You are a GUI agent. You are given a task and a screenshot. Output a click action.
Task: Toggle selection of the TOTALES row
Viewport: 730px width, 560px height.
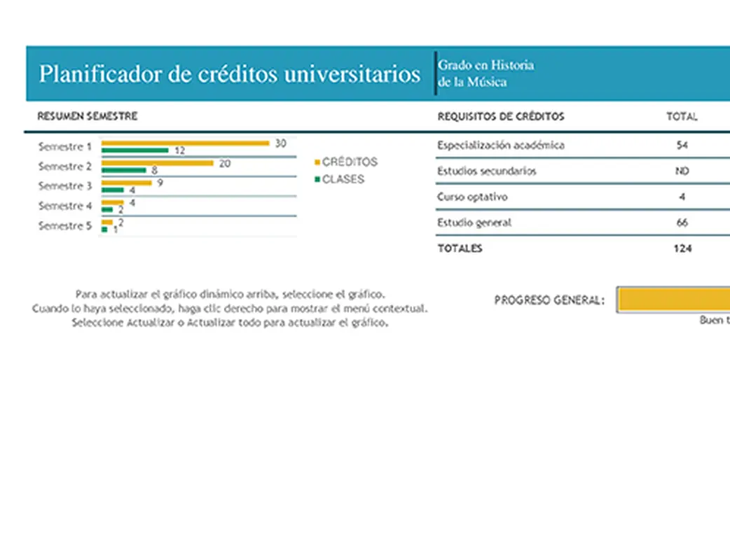pos(460,248)
